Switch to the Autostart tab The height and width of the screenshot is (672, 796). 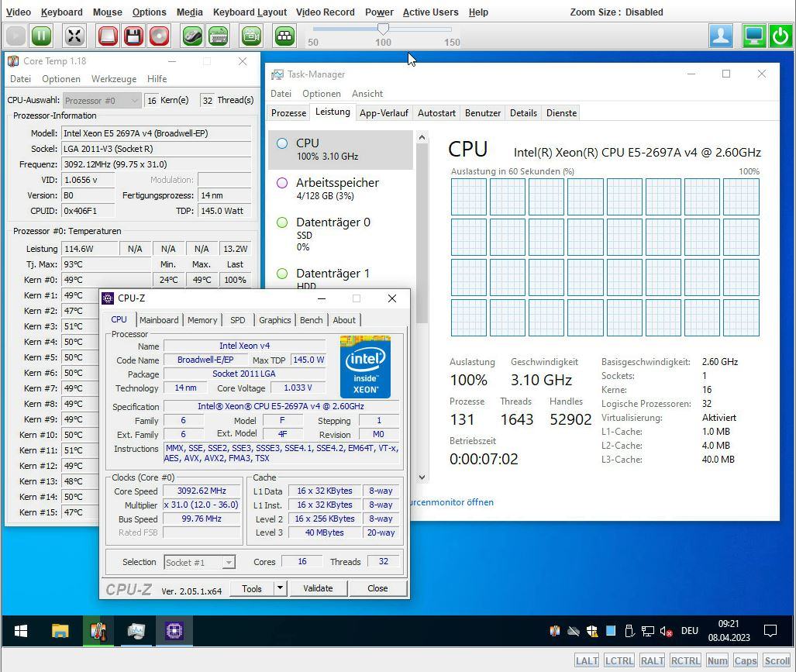(436, 112)
